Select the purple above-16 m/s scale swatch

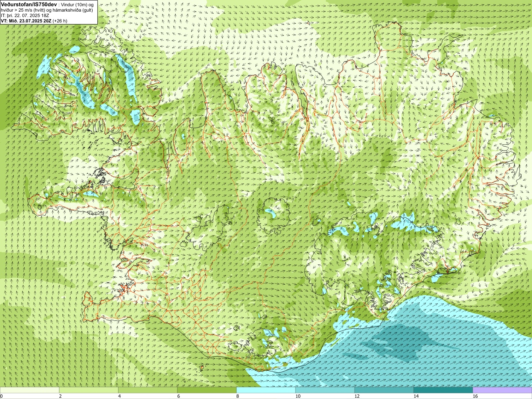tap(502, 390)
